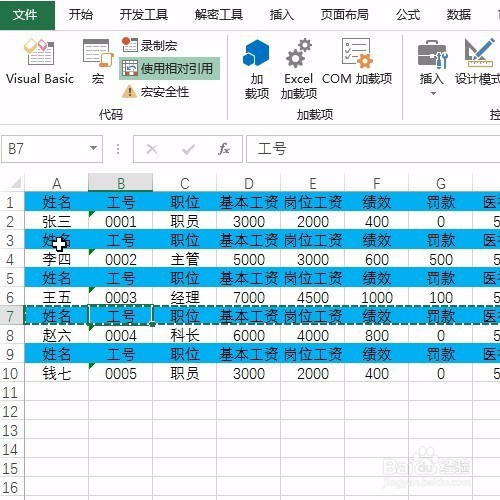Confirm entry with the checkmark button
The image size is (500, 500).
tap(188, 149)
